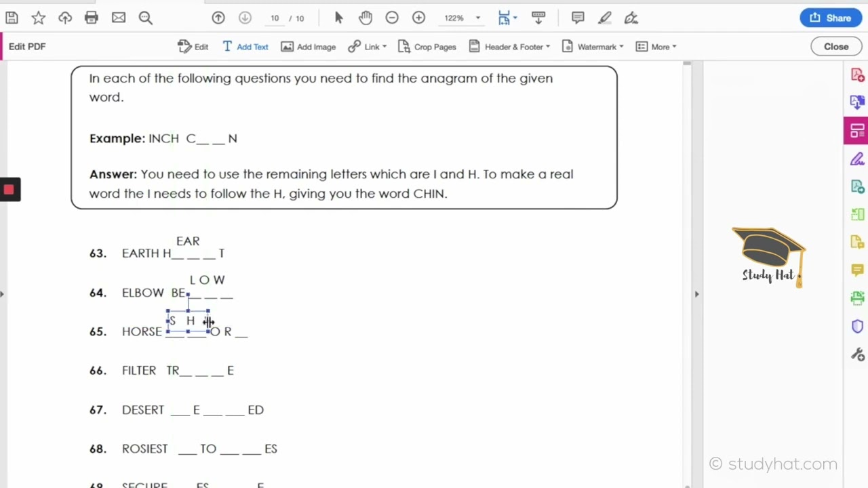Click the red recording stop button

pos(9,190)
